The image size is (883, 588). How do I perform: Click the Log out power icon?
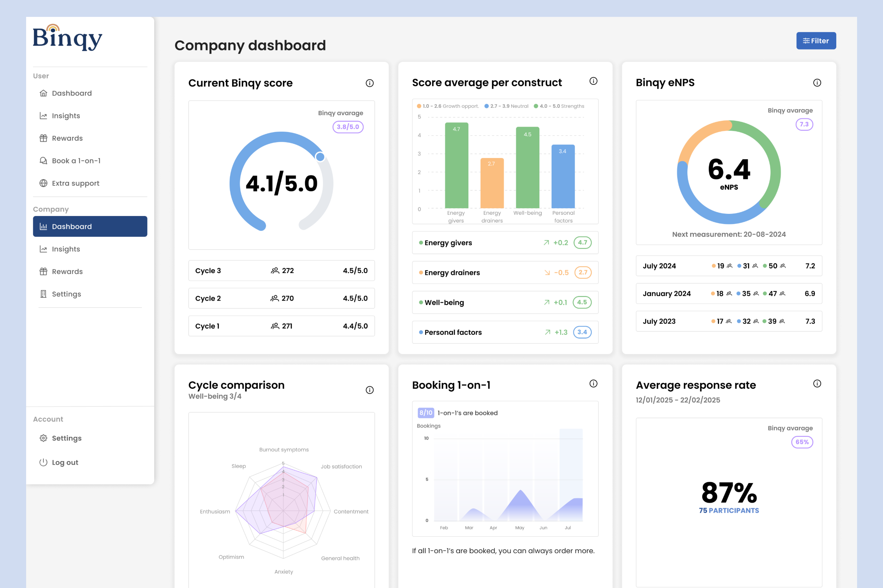click(x=43, y=462)
